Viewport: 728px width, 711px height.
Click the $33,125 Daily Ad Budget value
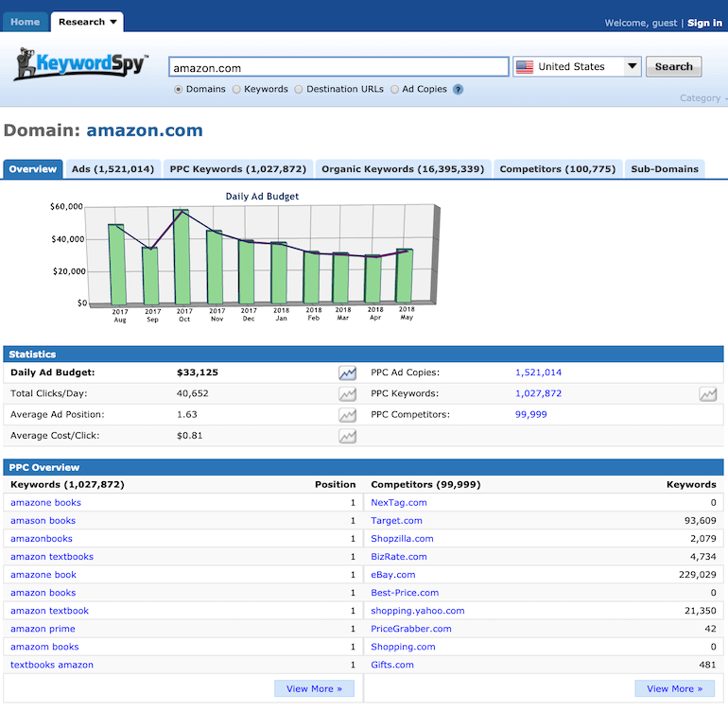click(x=198, y=373)
